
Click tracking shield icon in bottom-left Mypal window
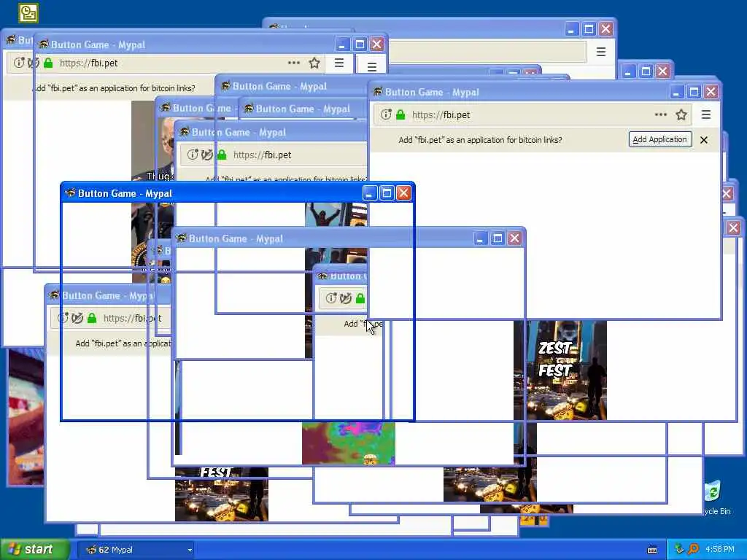(x=77, y=318)
